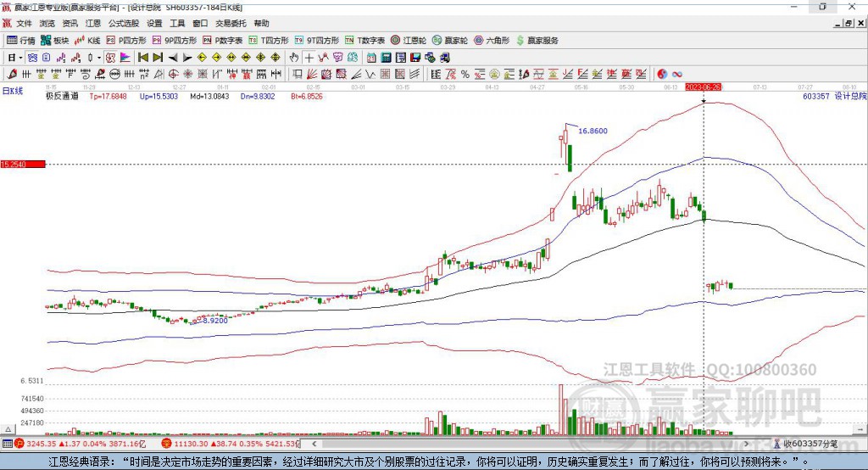Open the 帮助 menu
The height and width of the screenshot is (470, 868).
point(261,23)
